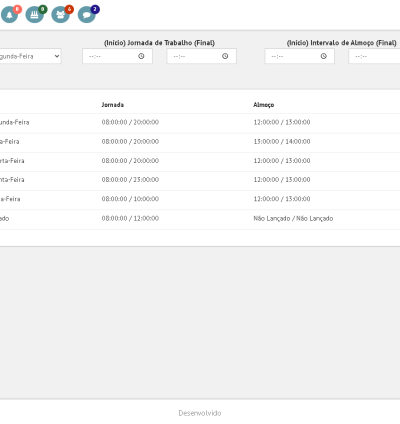Open the notifications bell icon
This screenshot has height=424, width=400.
[x=9, y=15]
